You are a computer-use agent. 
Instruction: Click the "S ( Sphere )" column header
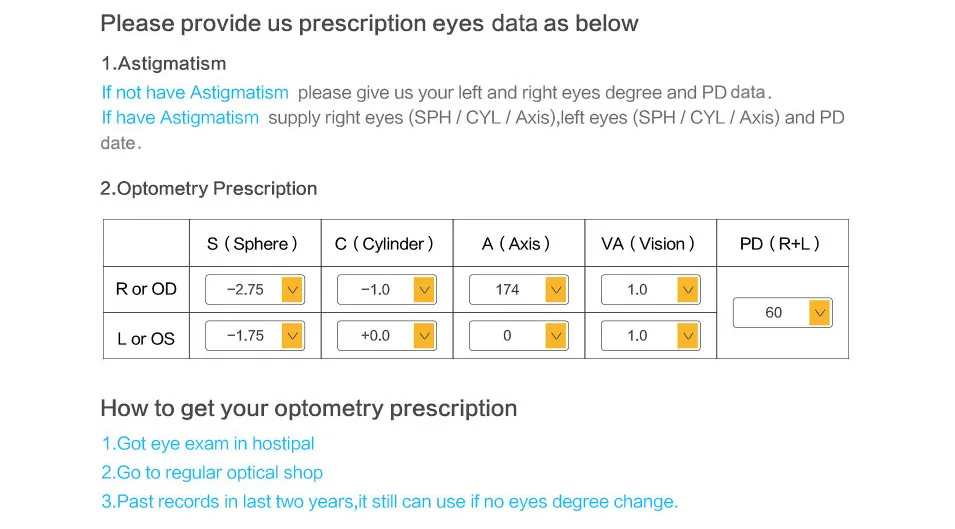(252, 244)
